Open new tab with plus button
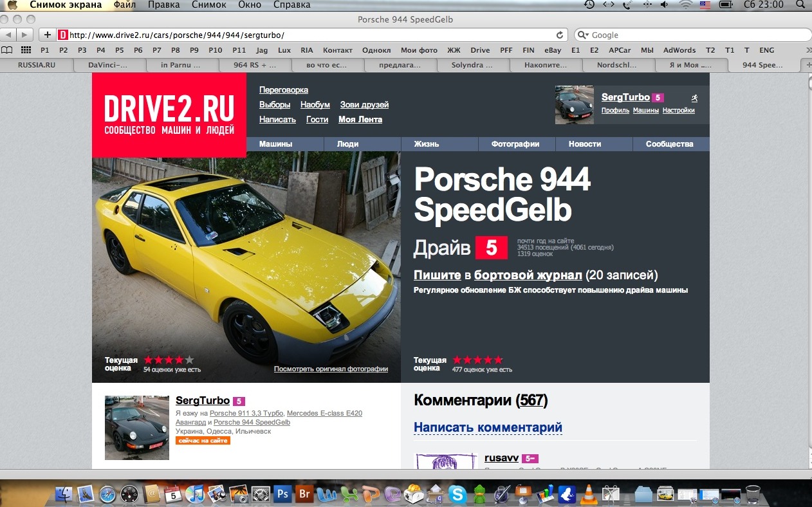 pyautogui.click(x=808, y=65)
